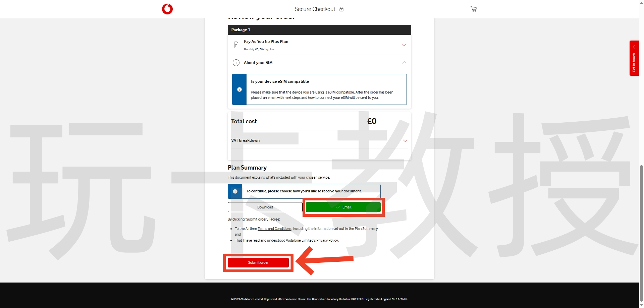
Task: Click the page vertical scrollbar thumb
Action: (x=641, y=233)
